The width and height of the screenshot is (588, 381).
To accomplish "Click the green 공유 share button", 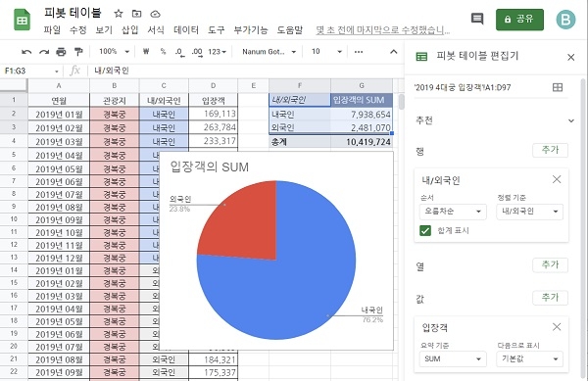I will coord(519,20).
